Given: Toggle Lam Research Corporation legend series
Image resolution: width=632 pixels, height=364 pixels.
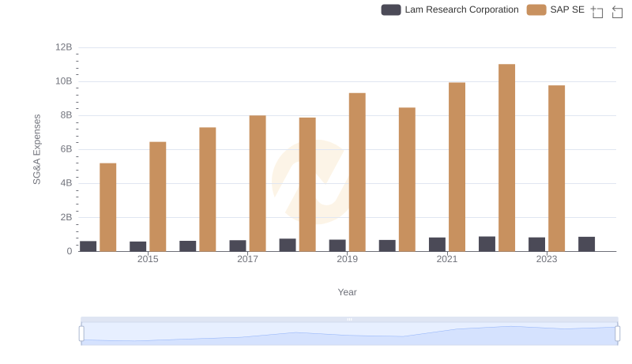Looking at the screenshot, I should pyautogui.click(x=450, y=9).
